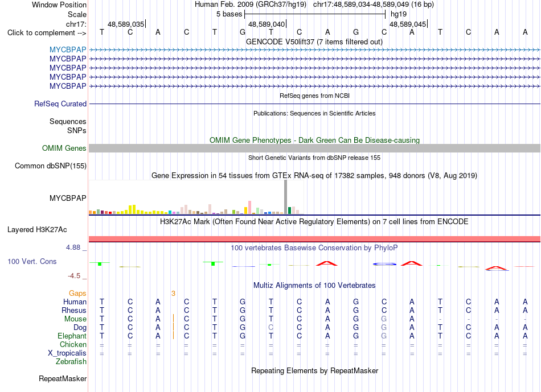
Task: Click the 'Human Feb. 2009 (GRCh37/hg19)' header text
Action: point(250,5)
